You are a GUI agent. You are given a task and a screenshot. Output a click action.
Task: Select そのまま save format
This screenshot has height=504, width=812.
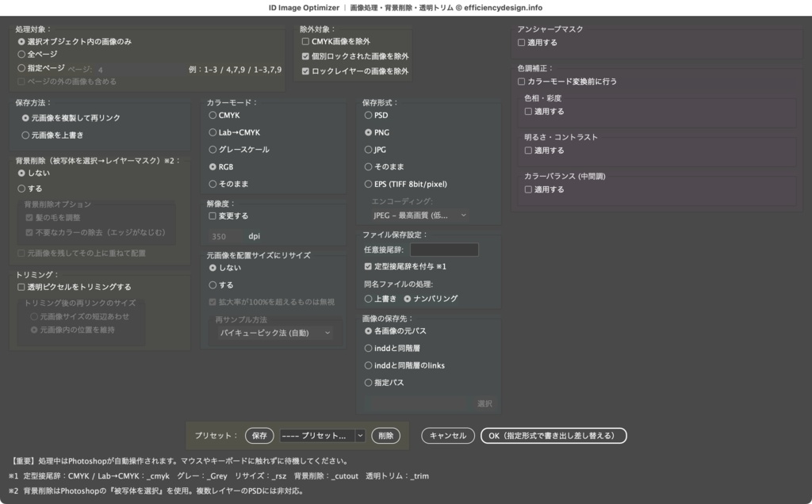click(385, 166)
